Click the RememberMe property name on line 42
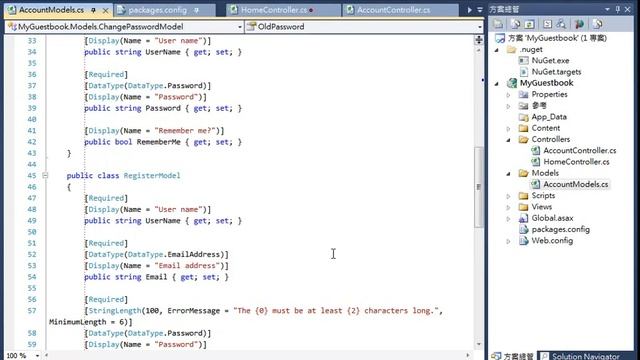The image size is (640, 360). (158, 142)
